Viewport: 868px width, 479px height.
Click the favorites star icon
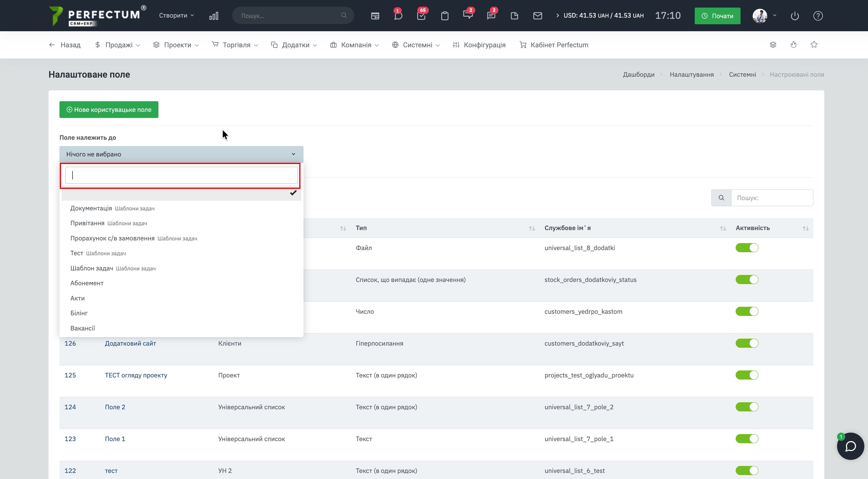click(814, 45)
